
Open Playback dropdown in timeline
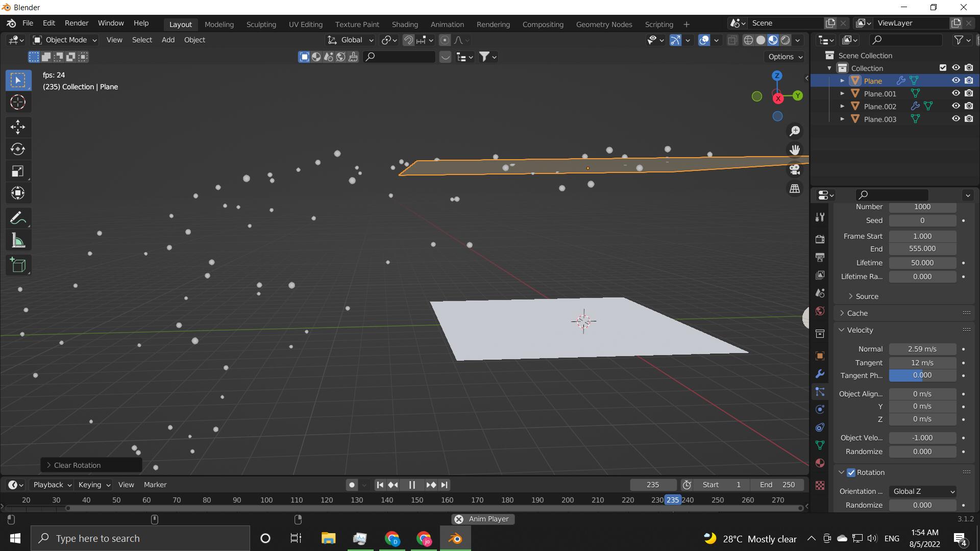(52, 485)
